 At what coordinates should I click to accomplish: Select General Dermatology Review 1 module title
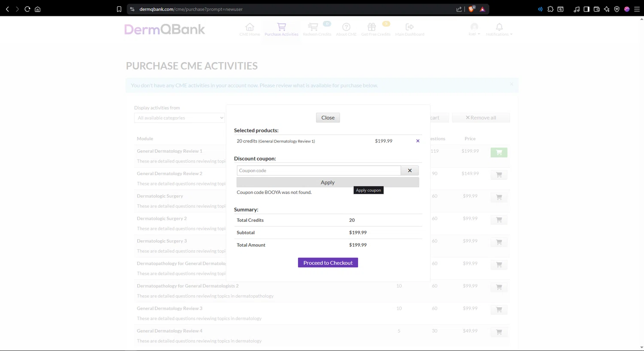click(170, 151)
